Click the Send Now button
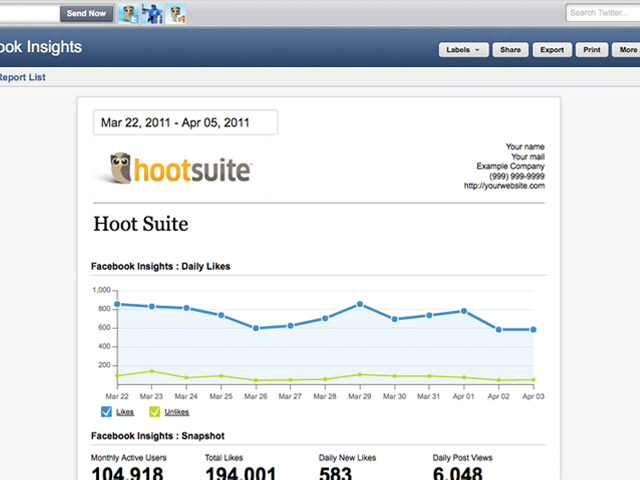The image size is (640, 480). pos(86,13)
